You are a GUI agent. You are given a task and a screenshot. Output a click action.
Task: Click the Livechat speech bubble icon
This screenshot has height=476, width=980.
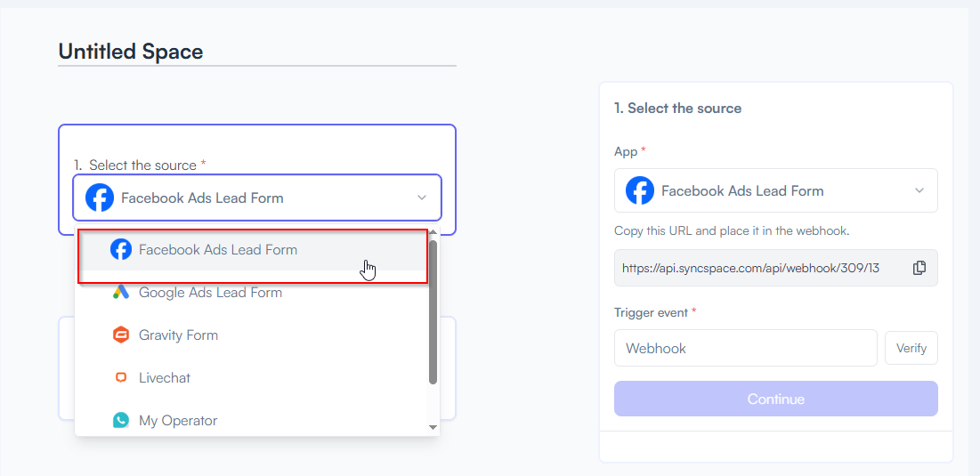(121, 378)
